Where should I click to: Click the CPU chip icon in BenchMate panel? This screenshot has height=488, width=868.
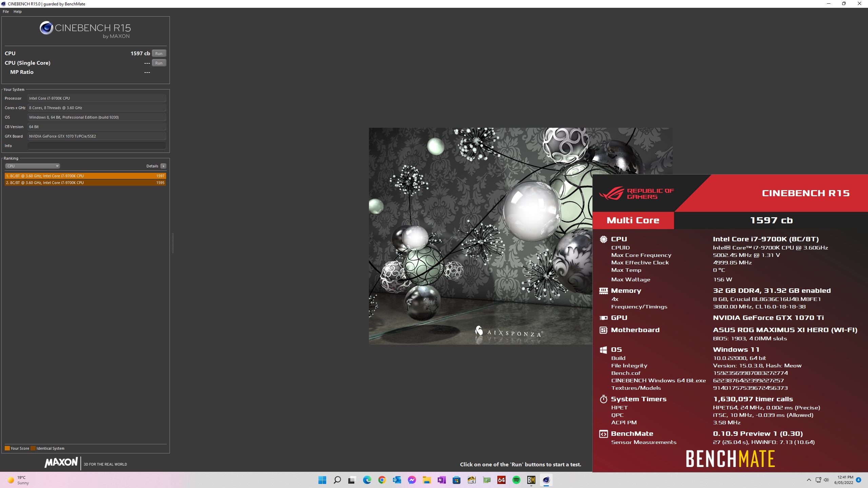(604, 239)
